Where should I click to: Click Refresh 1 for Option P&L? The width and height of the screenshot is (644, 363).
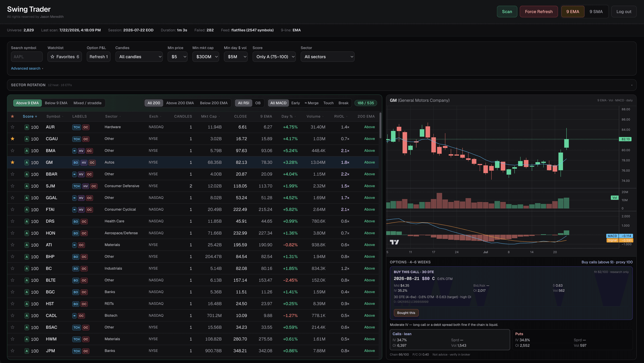[x=98, y=57]
